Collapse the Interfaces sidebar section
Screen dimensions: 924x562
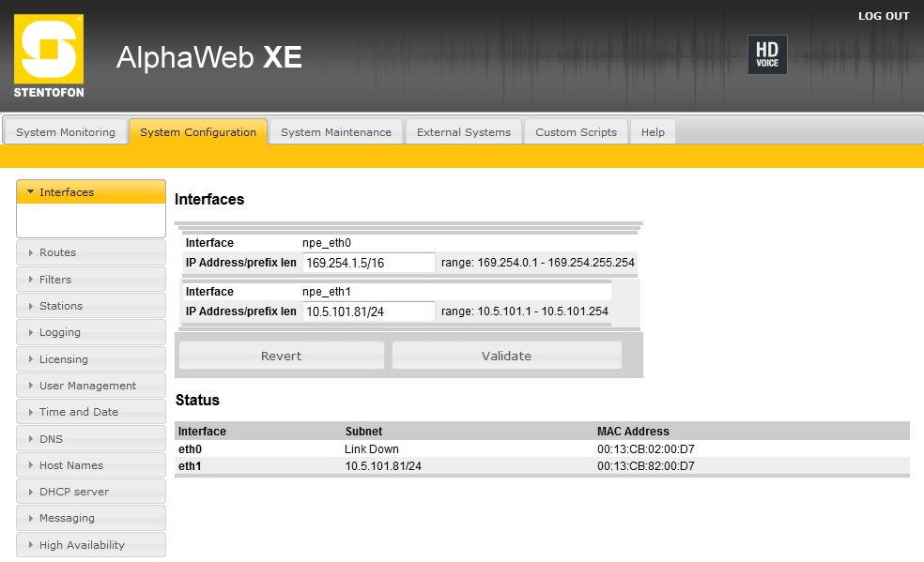click(x=91, y=192)
